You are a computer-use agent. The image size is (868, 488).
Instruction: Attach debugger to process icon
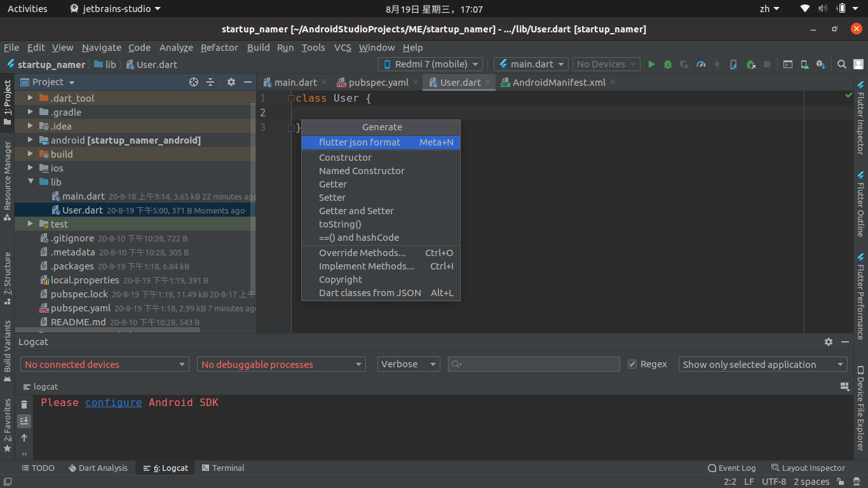tap(750, 64)
